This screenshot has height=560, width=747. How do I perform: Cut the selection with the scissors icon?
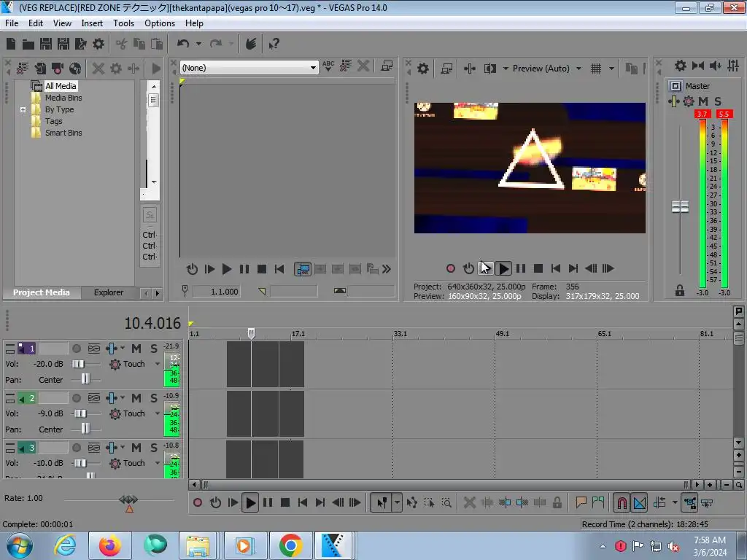[122, 44]
